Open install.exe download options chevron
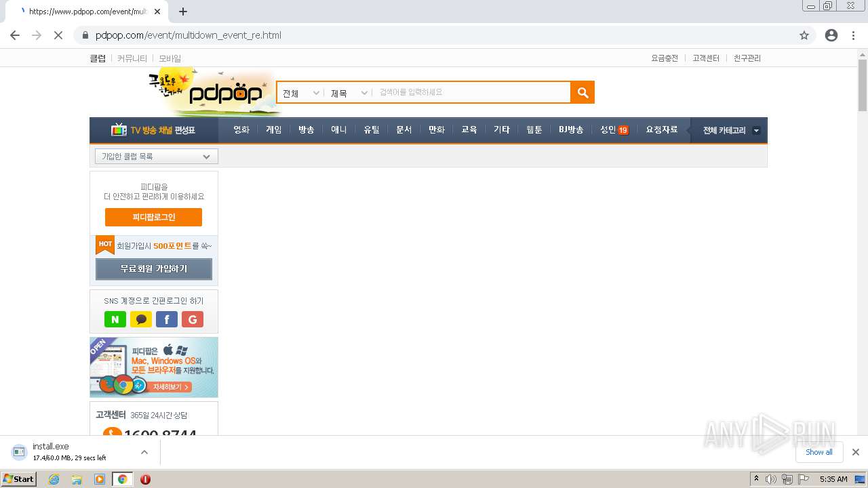 [x=144, y=452]
